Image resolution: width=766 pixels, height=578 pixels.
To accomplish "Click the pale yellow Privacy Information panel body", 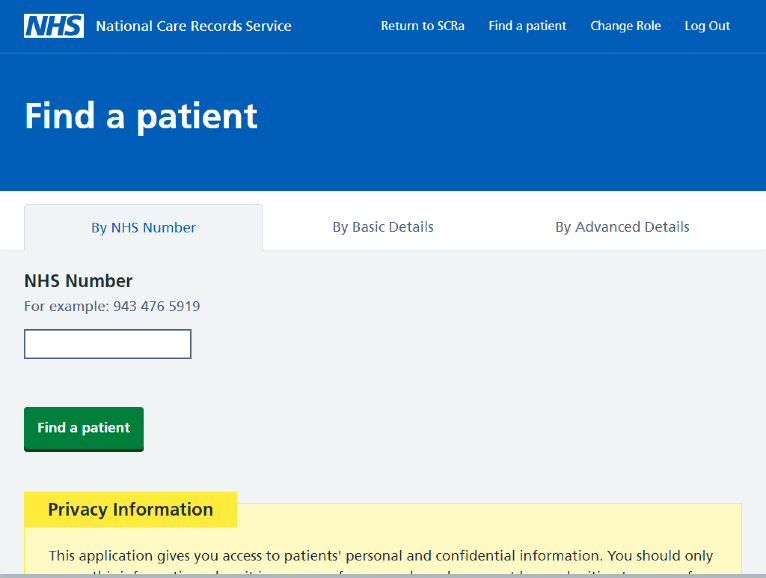I will (489, 537).
